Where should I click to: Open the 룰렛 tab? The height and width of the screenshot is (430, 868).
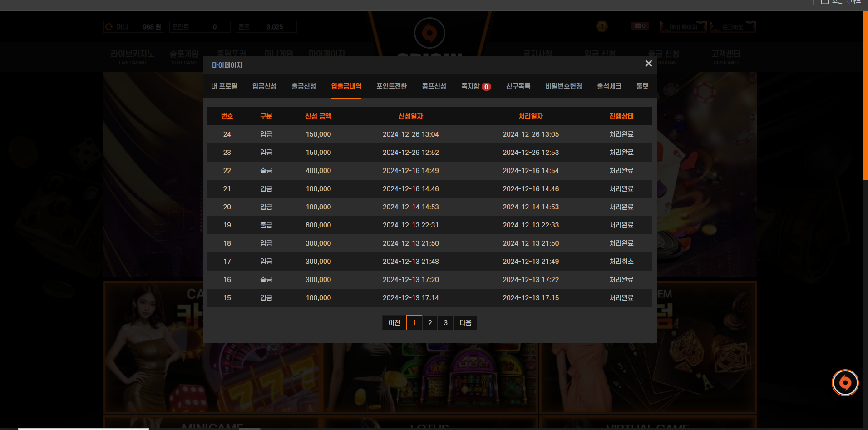click(x=642, y=86)
